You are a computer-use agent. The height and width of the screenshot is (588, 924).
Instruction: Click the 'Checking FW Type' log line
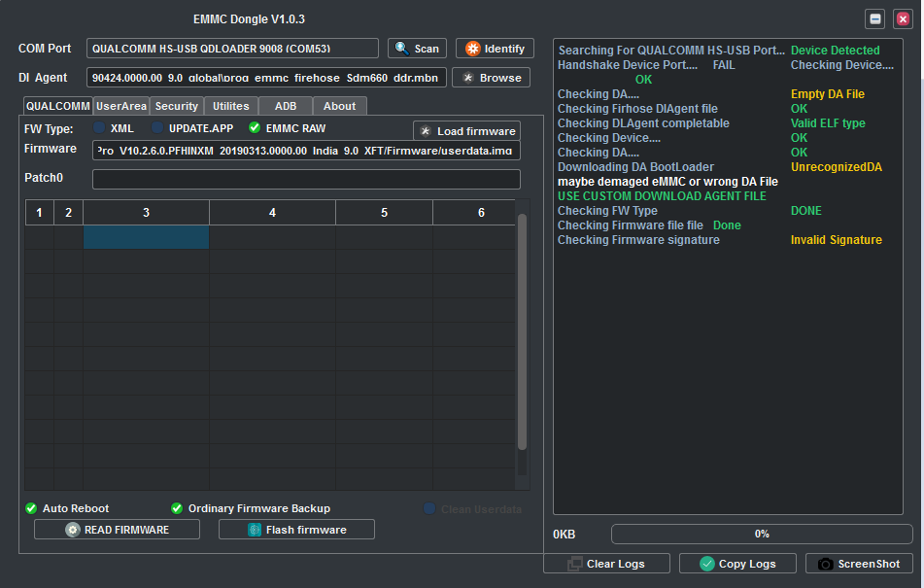tap(607, 210)
